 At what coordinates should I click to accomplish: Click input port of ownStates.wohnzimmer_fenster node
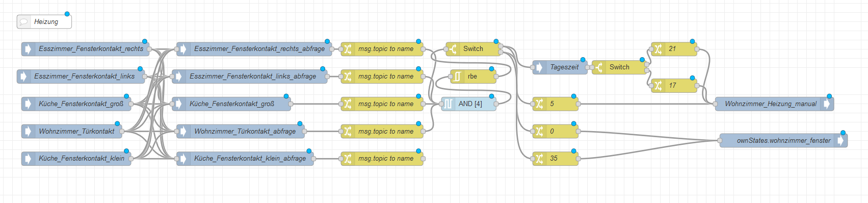720,140
